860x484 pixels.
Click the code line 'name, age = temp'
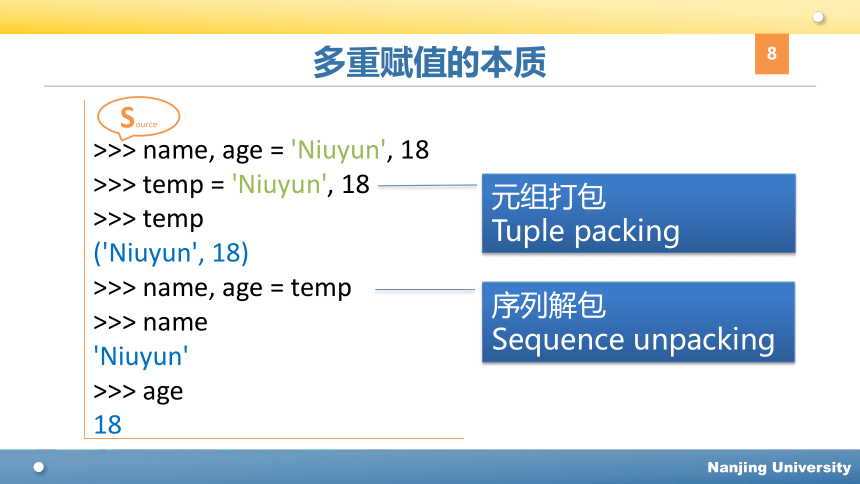(222, 288)
